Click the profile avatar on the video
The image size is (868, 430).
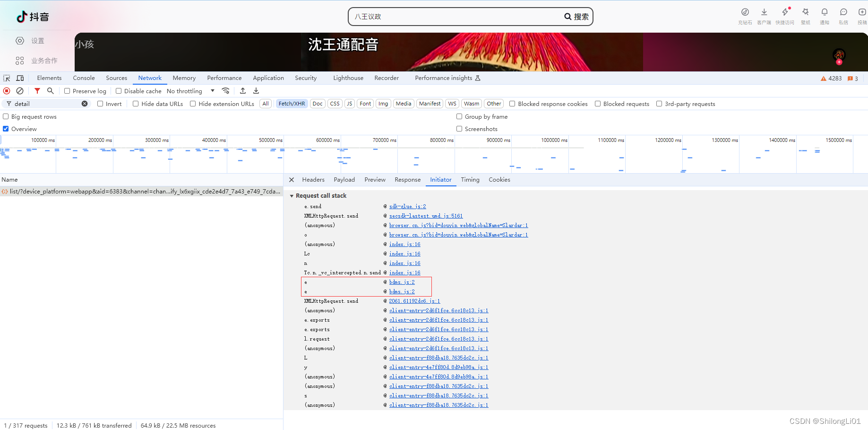click(x=839, y=55)
